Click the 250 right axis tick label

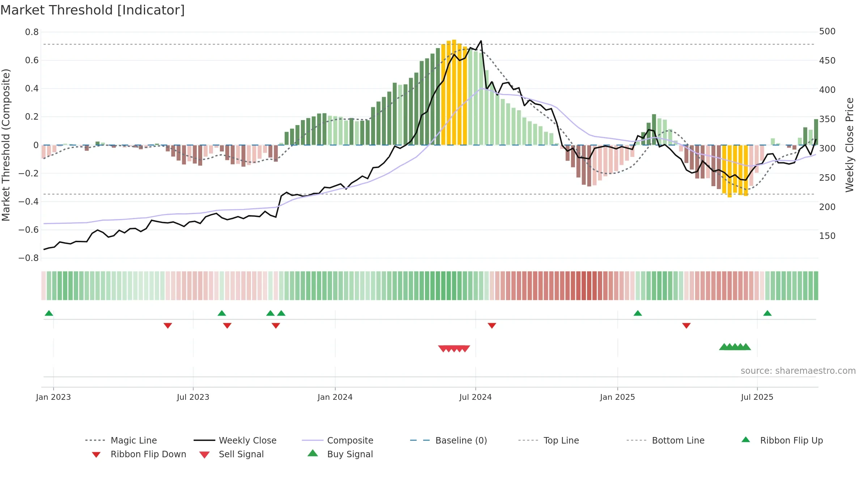827,177
